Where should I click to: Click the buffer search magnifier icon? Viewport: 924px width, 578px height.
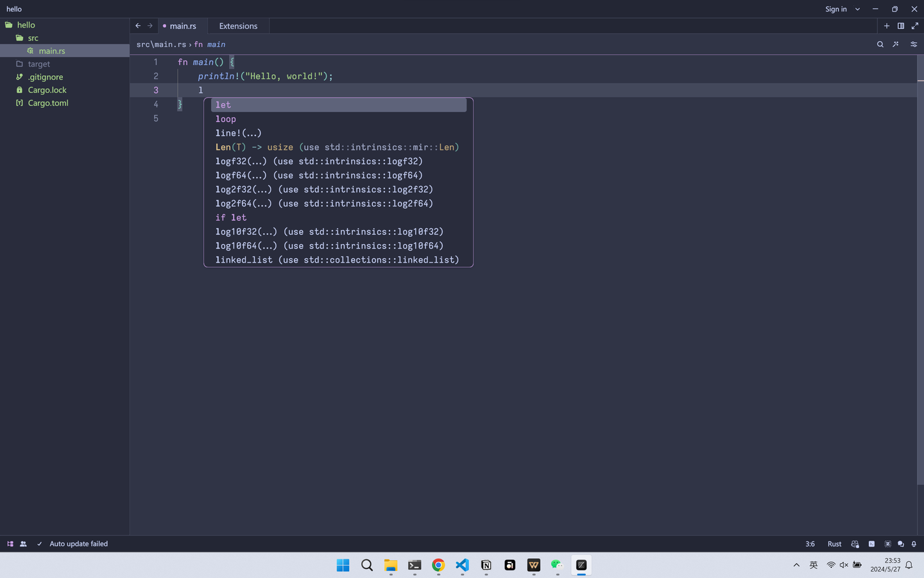(880, 44)
